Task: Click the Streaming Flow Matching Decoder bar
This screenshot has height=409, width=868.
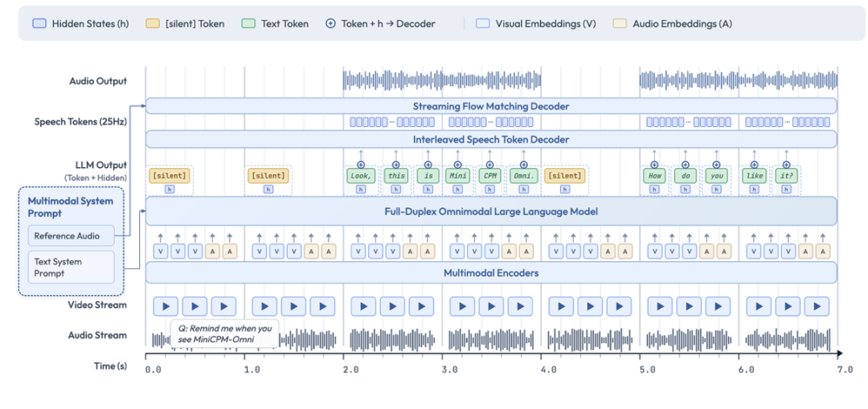Action: (491, 106)
